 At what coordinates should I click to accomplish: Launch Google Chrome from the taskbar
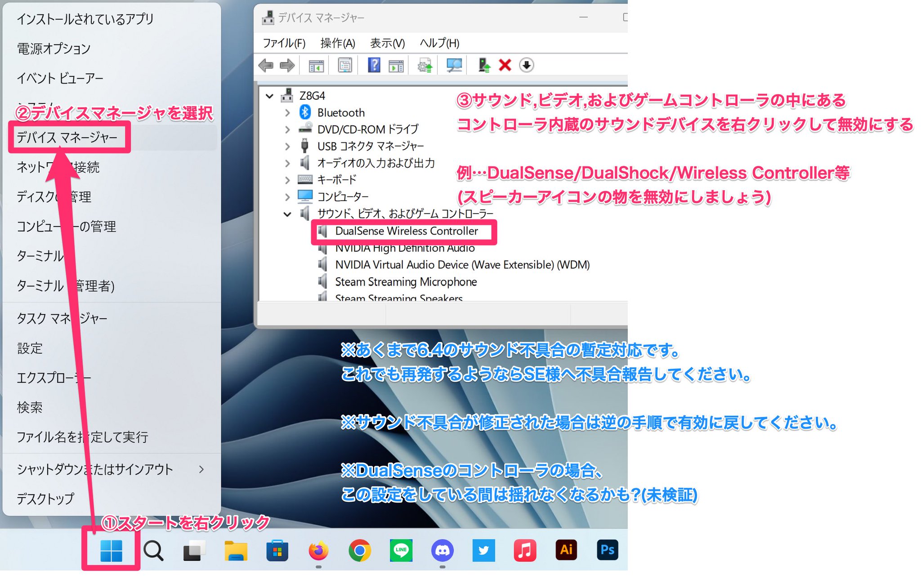click(x=360, y=551)
